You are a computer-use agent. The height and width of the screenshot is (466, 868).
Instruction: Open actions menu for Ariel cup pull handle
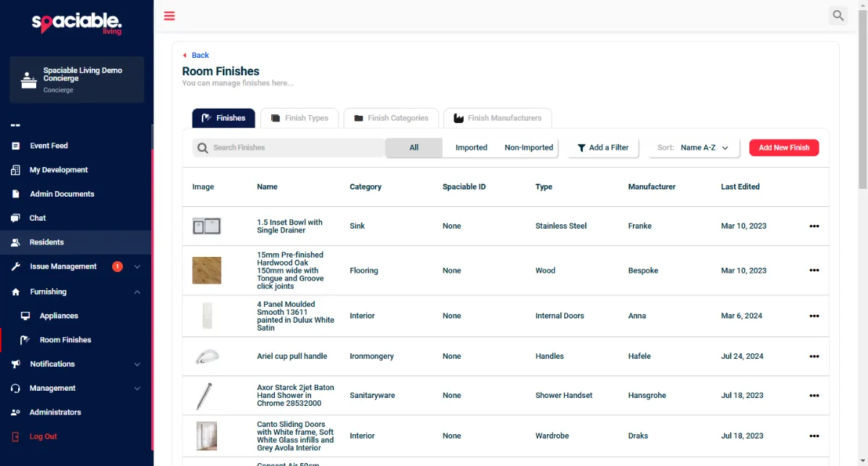pos(814,357)
